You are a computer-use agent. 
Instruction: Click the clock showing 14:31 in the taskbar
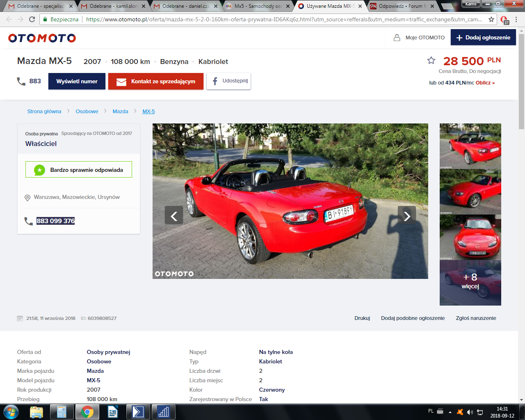tap(502, 409)
